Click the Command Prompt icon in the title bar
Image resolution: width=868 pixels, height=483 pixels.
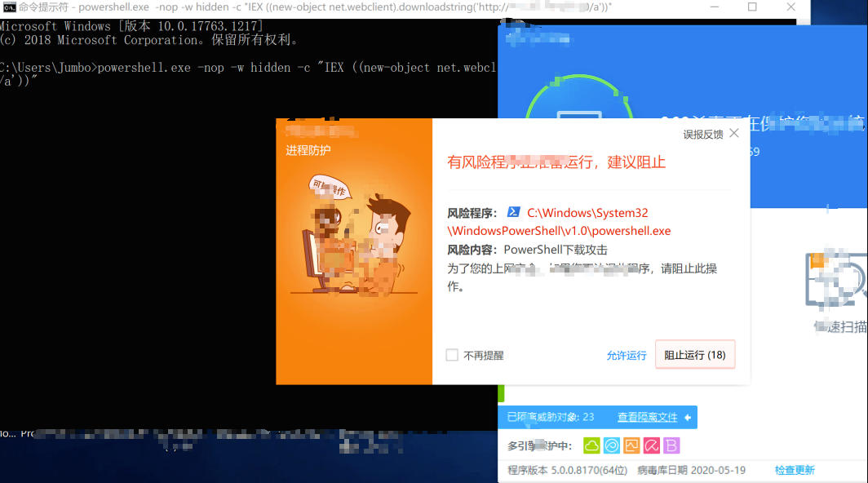pyautogui.click(x=9, y=7)
